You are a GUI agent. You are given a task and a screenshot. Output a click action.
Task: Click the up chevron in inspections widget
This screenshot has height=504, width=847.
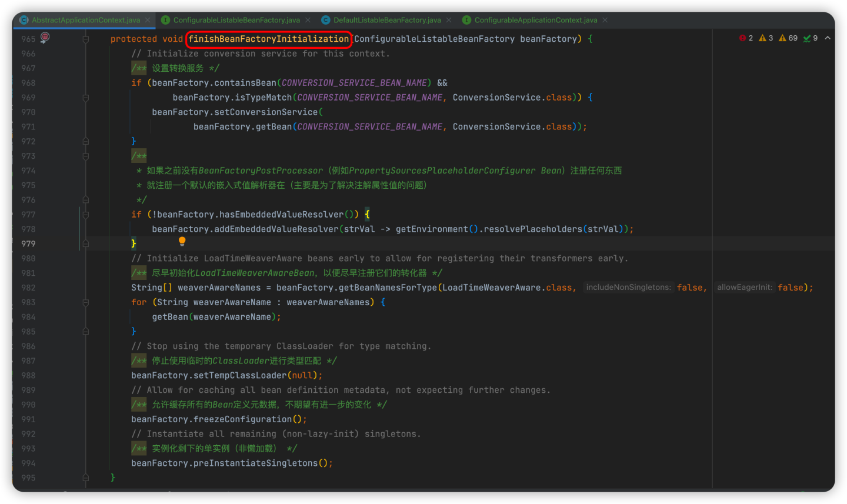click(828, 38)
